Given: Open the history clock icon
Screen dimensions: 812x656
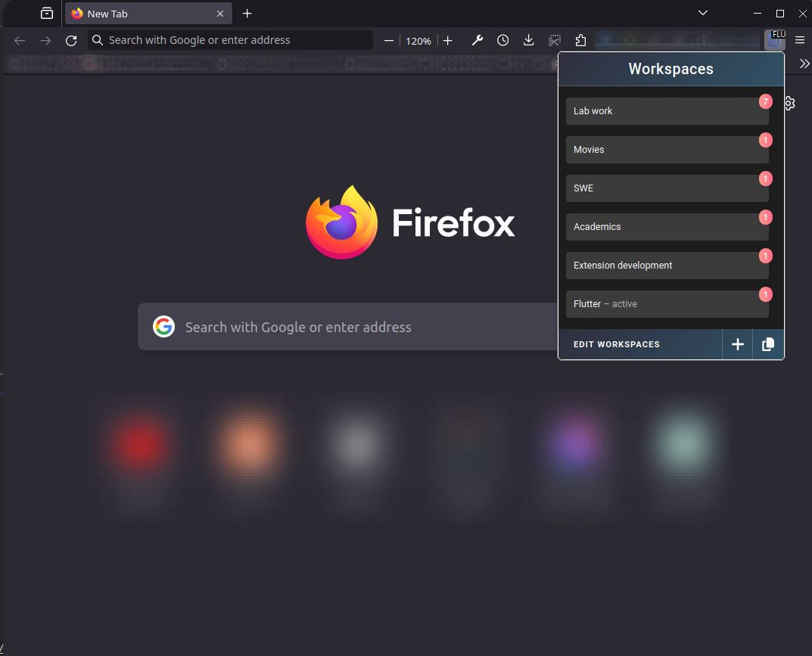Looking at the screenshot, I should (x=502, y=40).
